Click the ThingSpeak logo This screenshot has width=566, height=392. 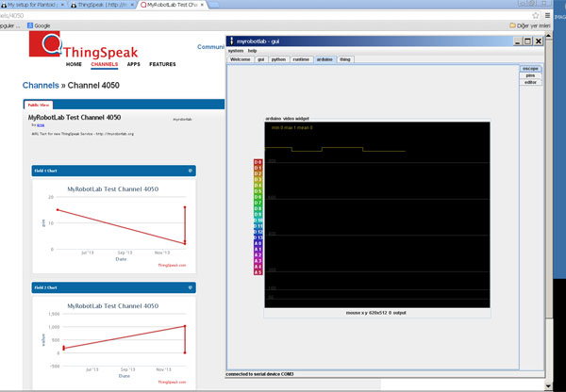pyautogui.click(x=83, y=44)
